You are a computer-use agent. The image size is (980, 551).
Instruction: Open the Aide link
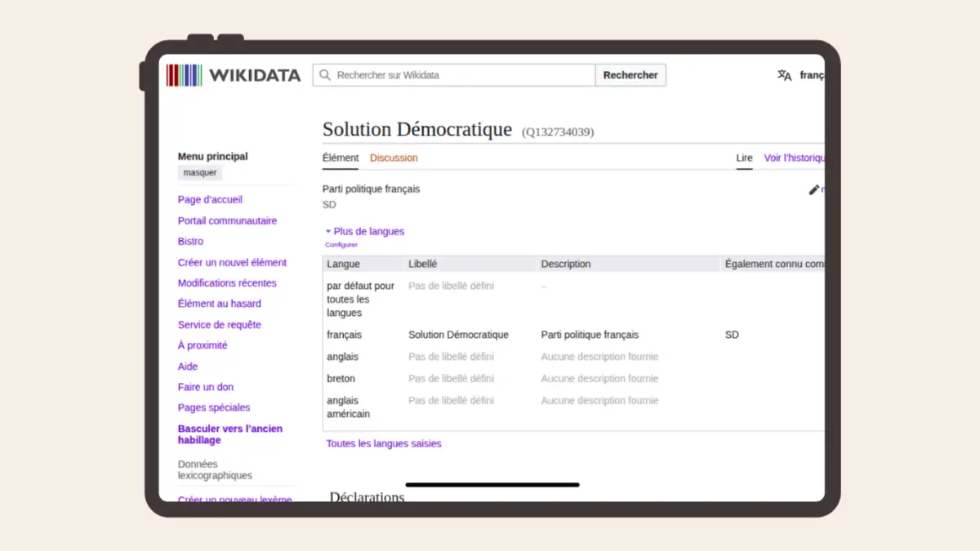click(188, 367)
